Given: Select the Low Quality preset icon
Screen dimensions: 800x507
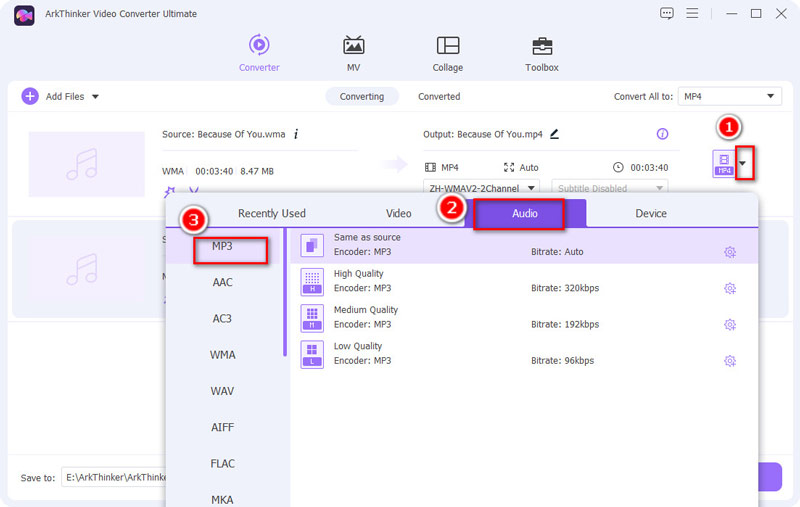Looking at the screenshot, I should pyautogui.click(x=312, y=354).
